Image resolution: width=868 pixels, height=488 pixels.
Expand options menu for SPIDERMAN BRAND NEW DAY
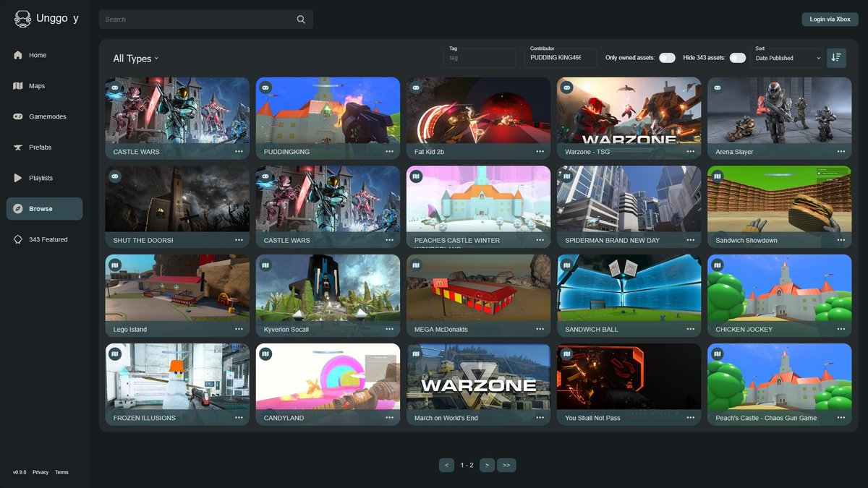[690, 240]
